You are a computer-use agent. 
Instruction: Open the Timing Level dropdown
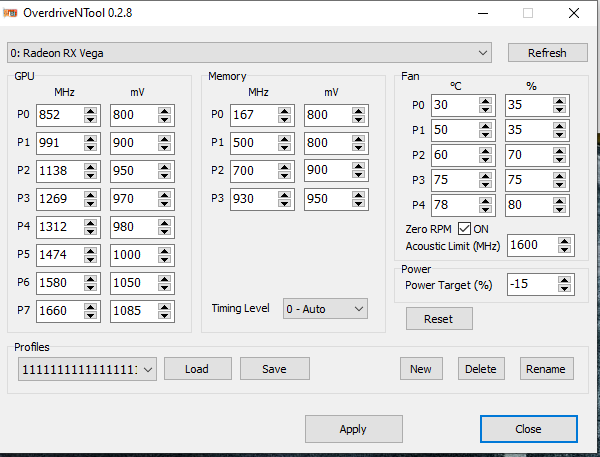point(325,309)
